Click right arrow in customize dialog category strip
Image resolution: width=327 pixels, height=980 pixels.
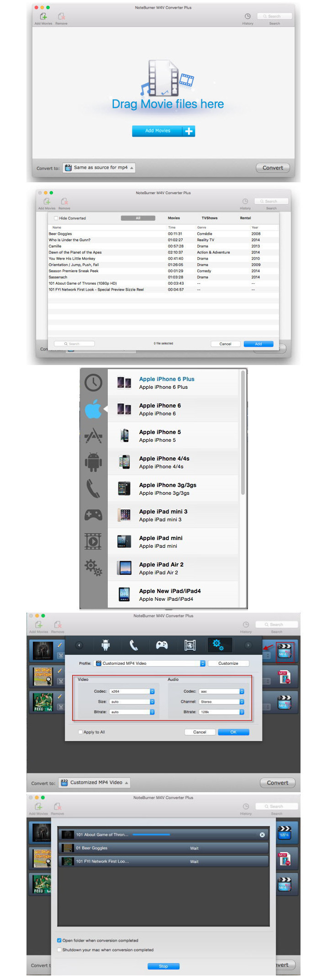coord(248,645)
